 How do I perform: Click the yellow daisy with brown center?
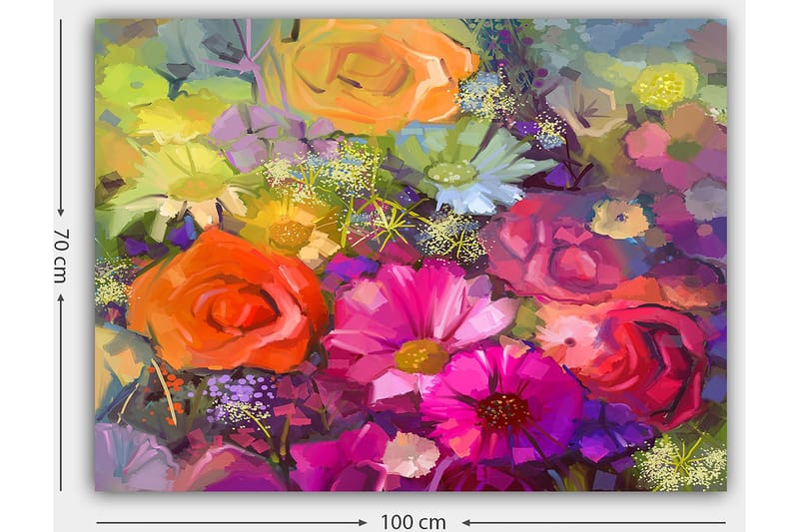pyautogui.click(x=290, y=230)
